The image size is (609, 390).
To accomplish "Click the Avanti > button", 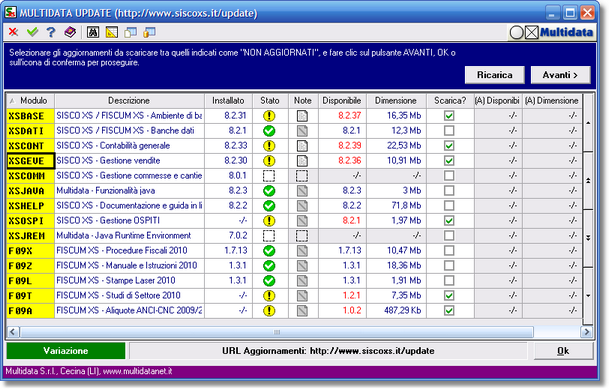I will tap(560, 75).
